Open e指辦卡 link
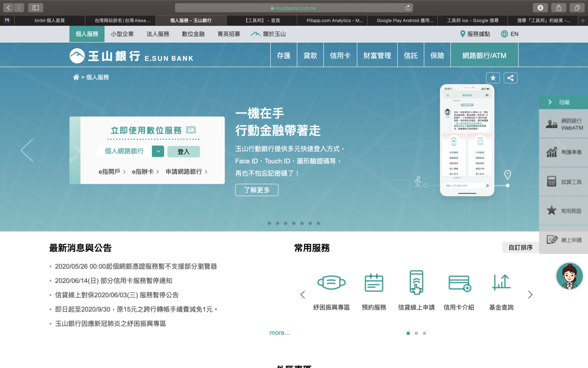 pyautogui.click(x=145, y=172)
